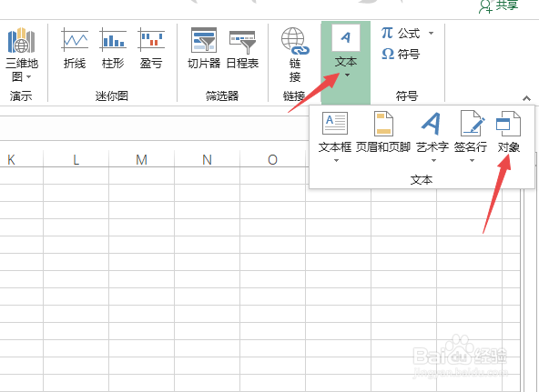This screenshot has width=539, height=392.
Task: Insert a hyperlink with 链接 icon
Action: pyautogui.click(x=295, y=55)
